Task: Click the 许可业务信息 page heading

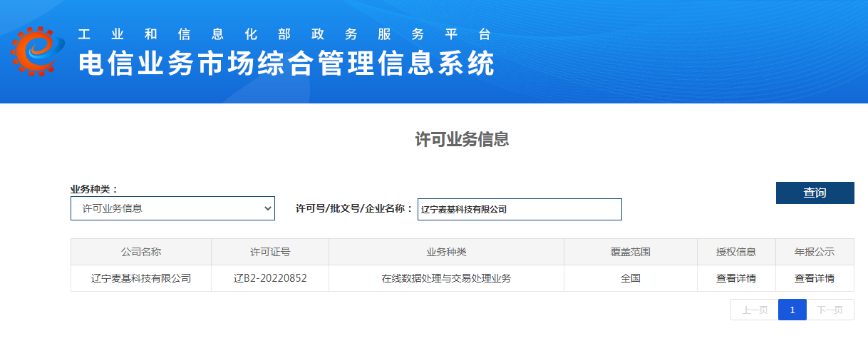Action: (462, 139)
